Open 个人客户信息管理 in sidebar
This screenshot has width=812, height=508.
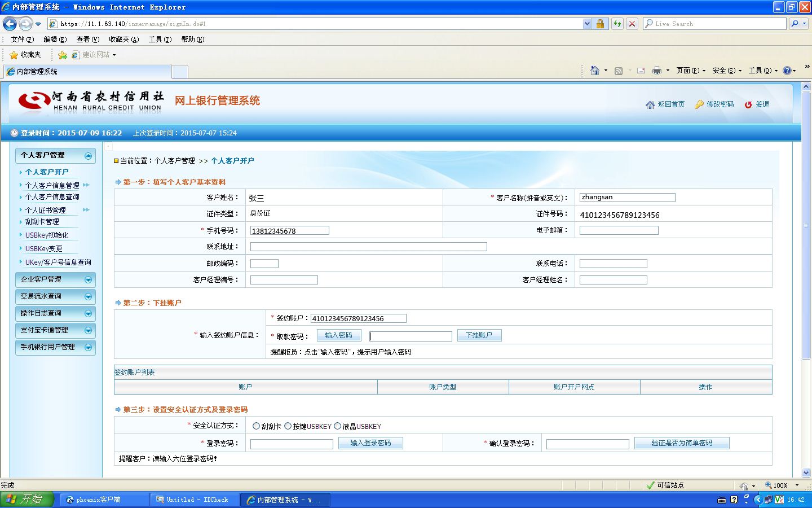click(52, 185)
